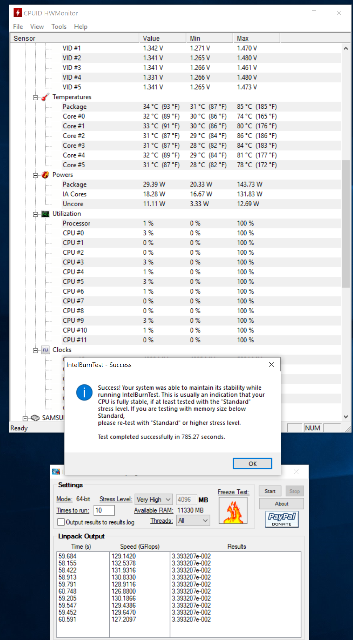Click the IntelBurnTest window icon
Viewport: 353px width, 644px height.
(56, 471)
